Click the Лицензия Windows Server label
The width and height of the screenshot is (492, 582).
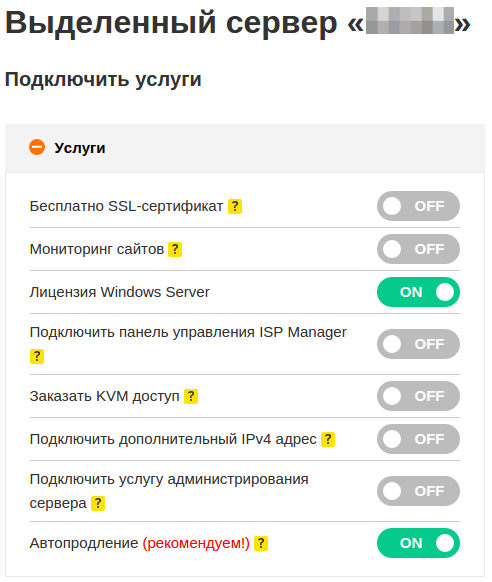[x=119, y=292]
